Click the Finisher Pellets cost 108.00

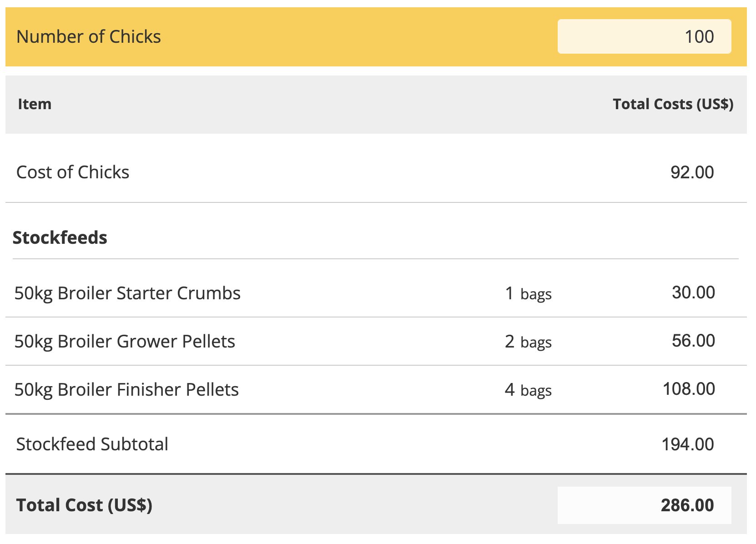point(689,389)
